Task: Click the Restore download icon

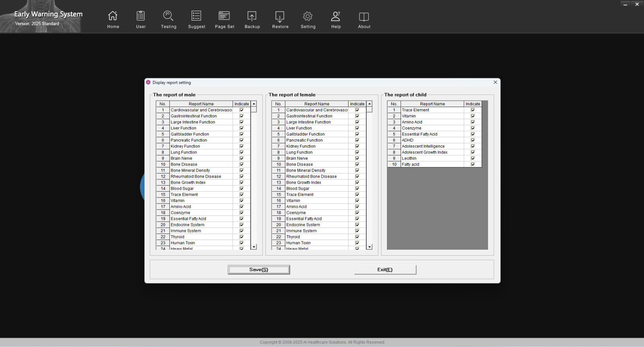Action: [280, 16]
